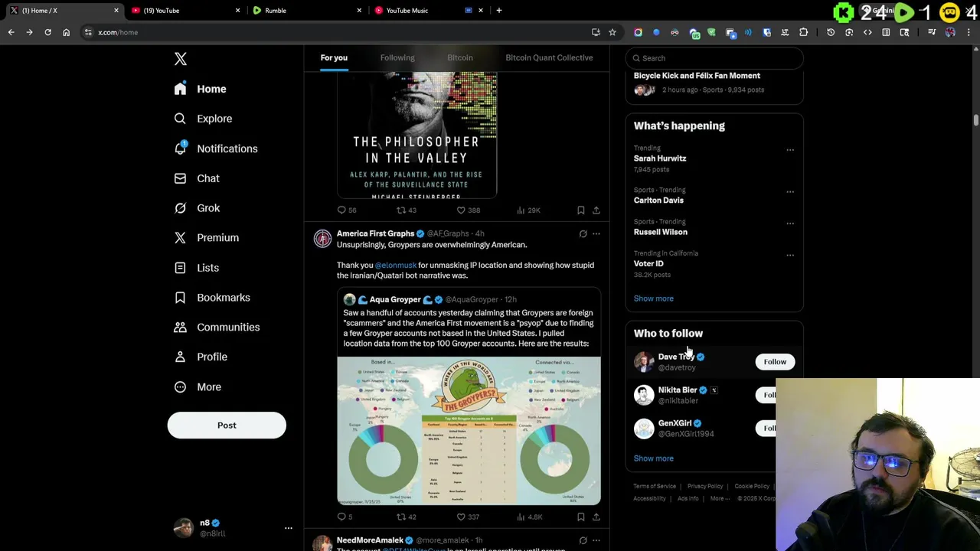Select the For you tab
980x551 pixels.
pos(334,57)
